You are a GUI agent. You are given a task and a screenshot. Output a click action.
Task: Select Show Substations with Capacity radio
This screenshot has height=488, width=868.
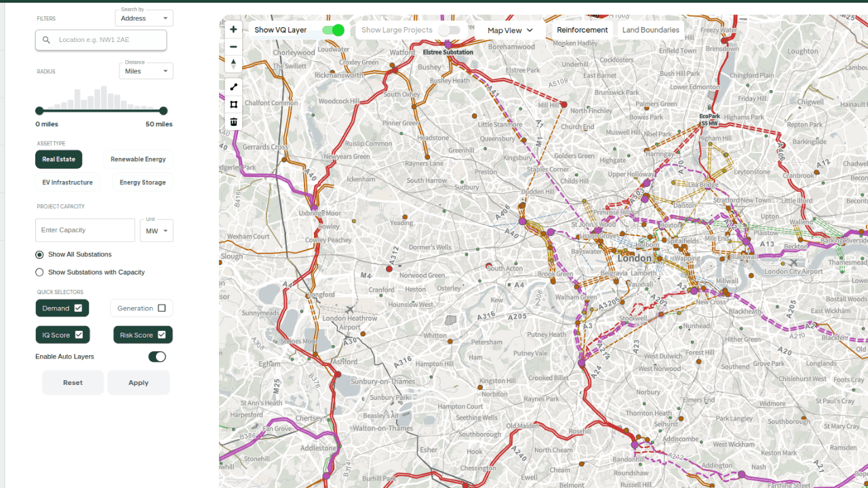click(x=39, y=272)
